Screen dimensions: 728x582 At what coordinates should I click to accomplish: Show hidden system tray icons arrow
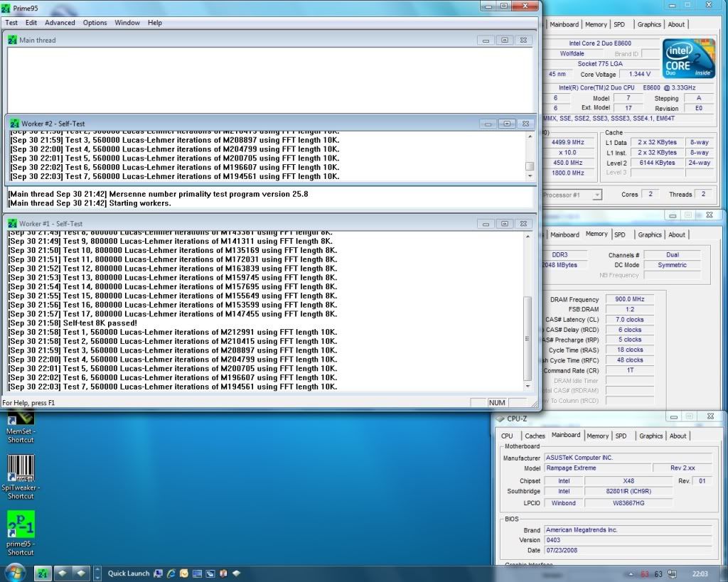click(631, 573)
